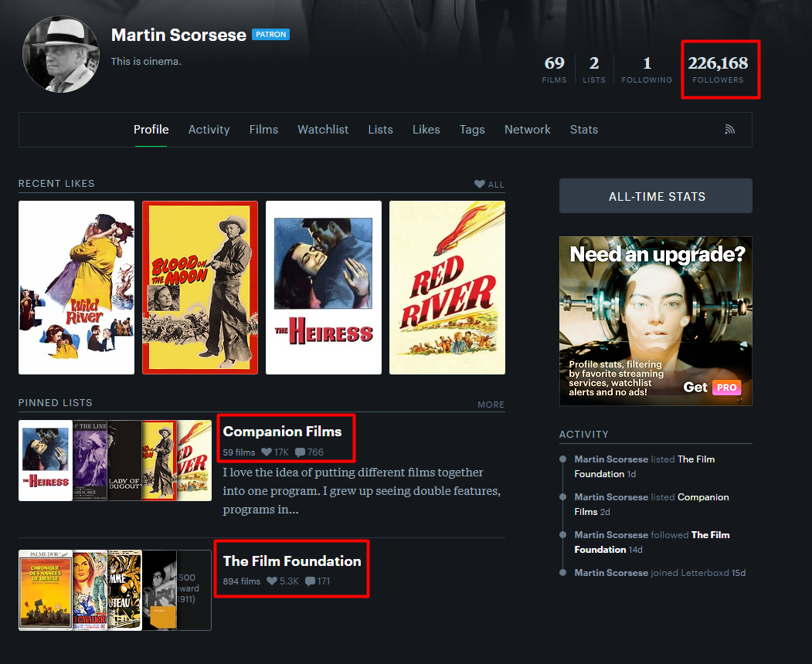
Task: Show MORE pinned lists
Action: [x=491, y=405]
